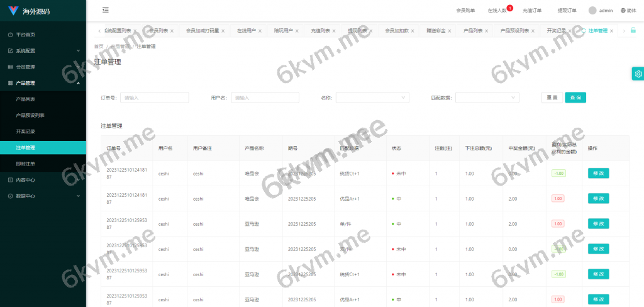The width and height of the screenshot is (644, 307).
Task: Switch to the 会员加减打码量 tab
Action: pos(203,31)
